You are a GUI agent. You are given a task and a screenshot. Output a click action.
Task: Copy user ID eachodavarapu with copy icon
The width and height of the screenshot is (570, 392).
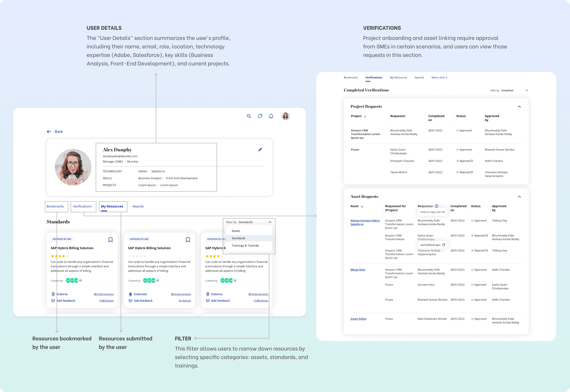(444, 245)
